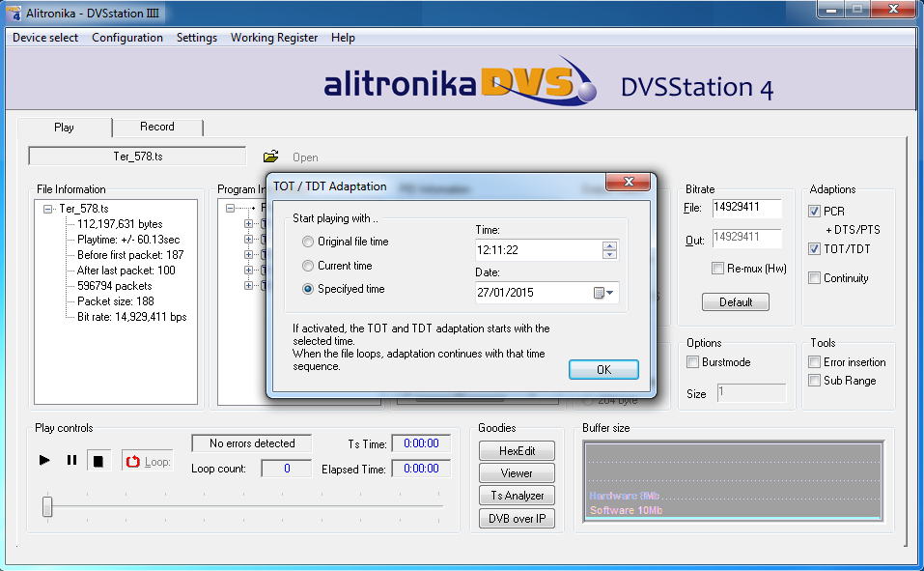The height and width of the screenshot is (571, 924).
Task: Toggle the Loop button
Action: coord(148,462)
